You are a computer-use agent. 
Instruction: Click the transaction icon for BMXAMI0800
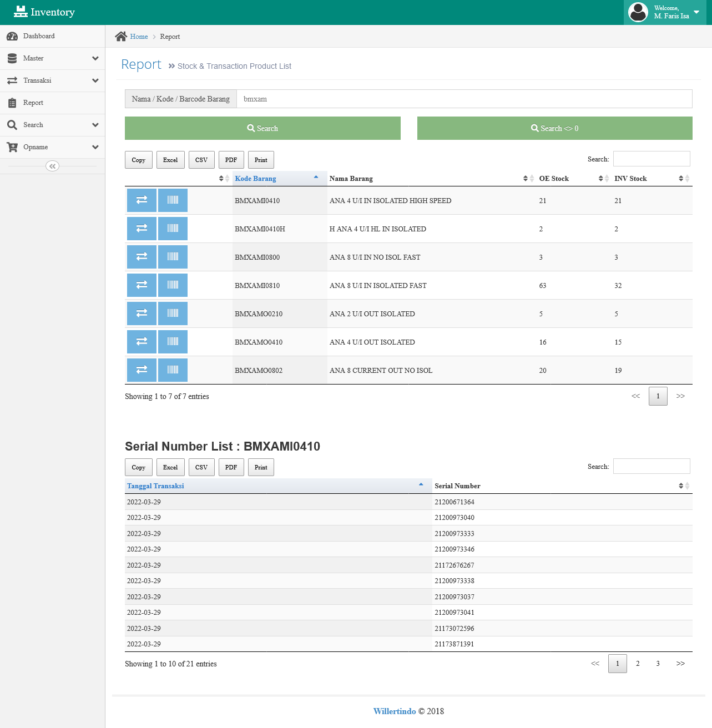142,257
